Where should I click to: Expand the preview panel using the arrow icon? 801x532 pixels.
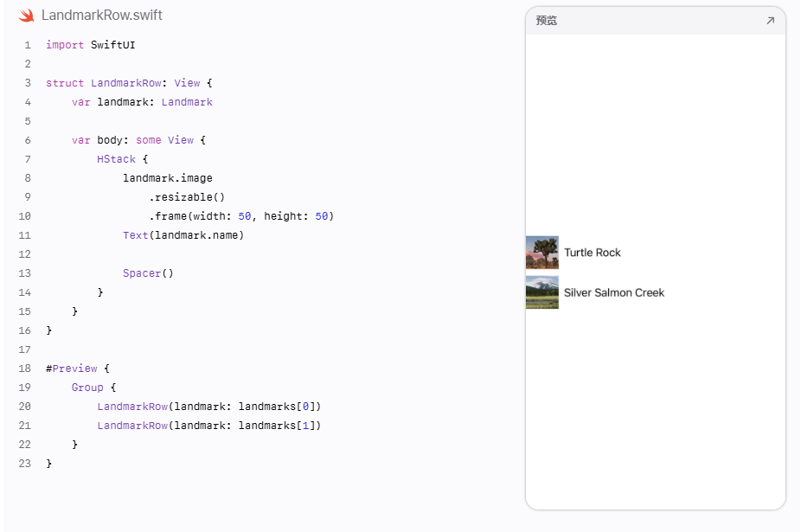pyautogui.click(x=771, y=21)
